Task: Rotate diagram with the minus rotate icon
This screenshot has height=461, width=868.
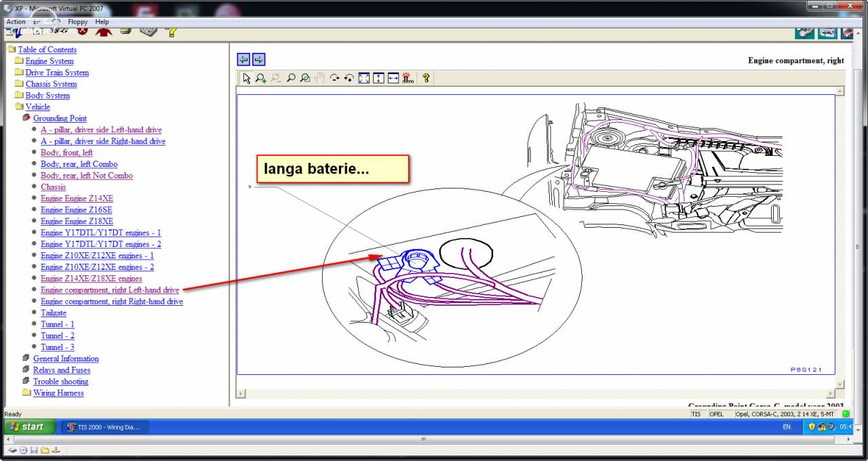Action: [x=334, y=78]
